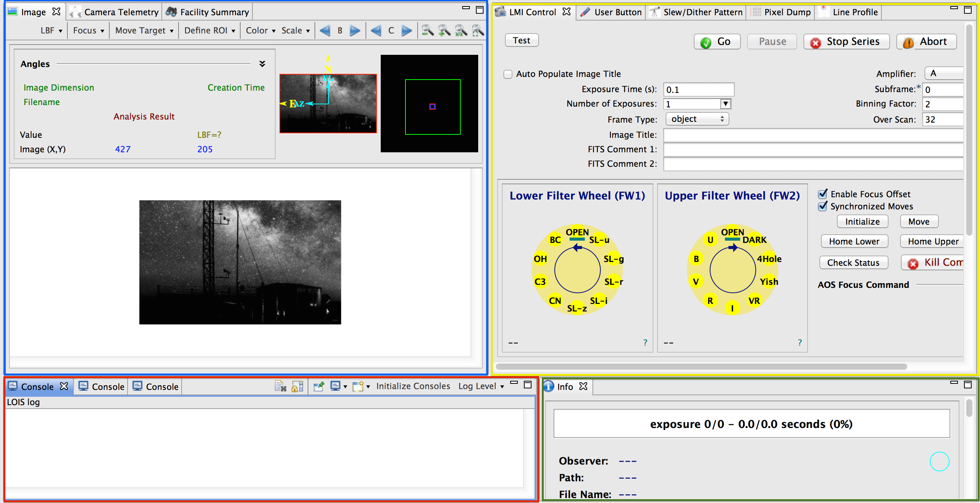Select the U filter on upper wheel
Viewport: 980px width, 503px height.
tap(710, 240)
